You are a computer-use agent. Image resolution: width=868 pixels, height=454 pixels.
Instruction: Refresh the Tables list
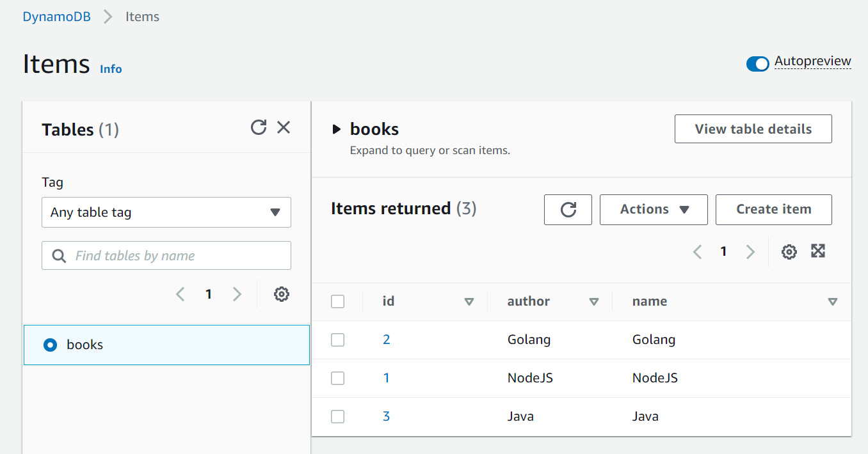tap(259, 127)
